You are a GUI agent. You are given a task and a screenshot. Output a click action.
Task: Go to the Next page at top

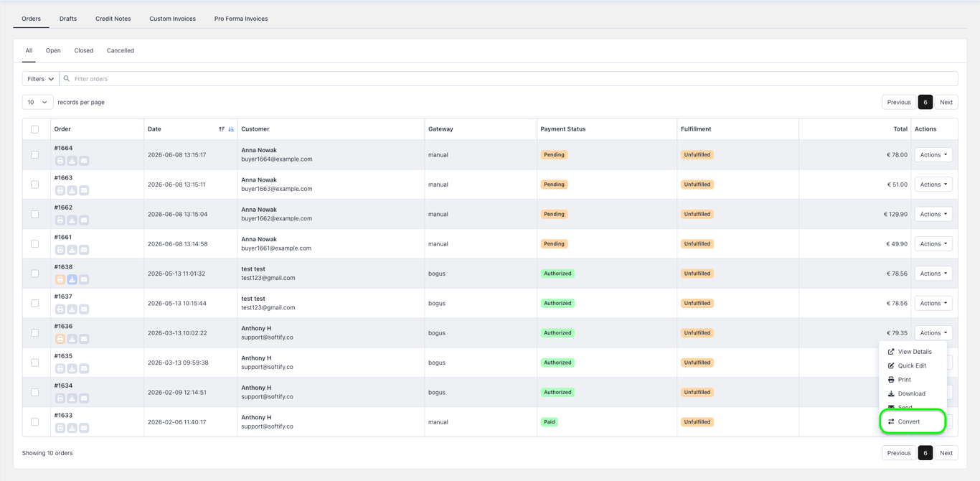(946, 102)
